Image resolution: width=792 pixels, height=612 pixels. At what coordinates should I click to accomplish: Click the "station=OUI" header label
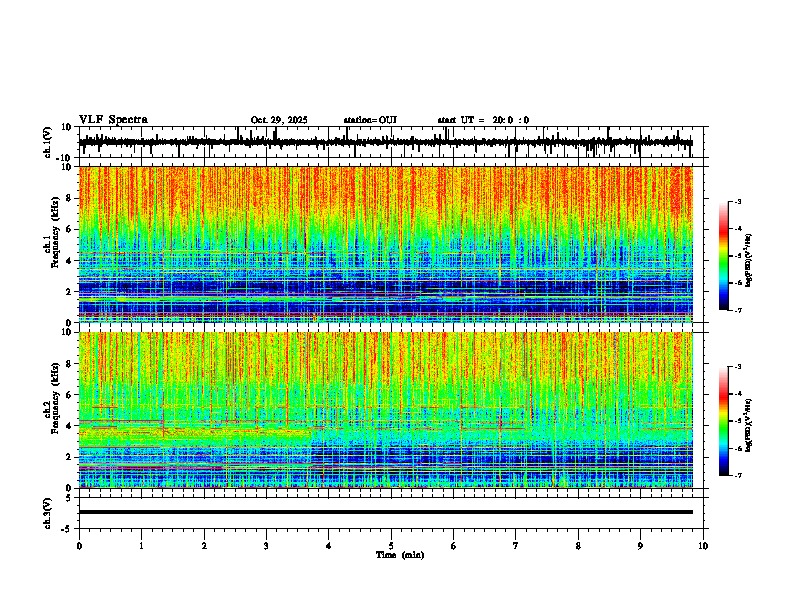click(x=370, y=120)
